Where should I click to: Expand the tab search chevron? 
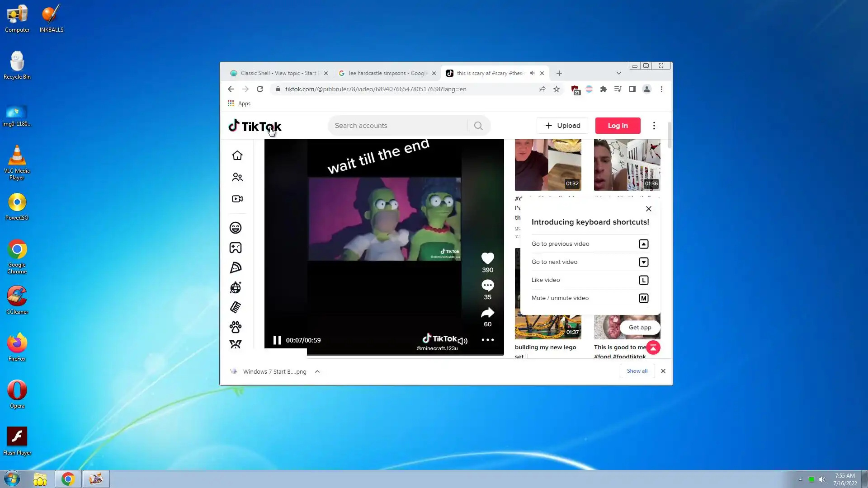618,73
